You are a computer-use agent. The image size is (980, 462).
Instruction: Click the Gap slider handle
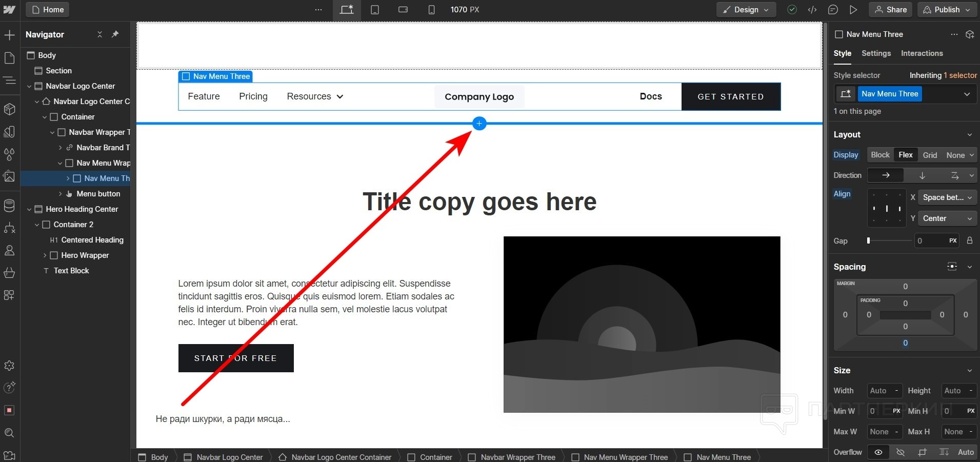tap(868, 240)
